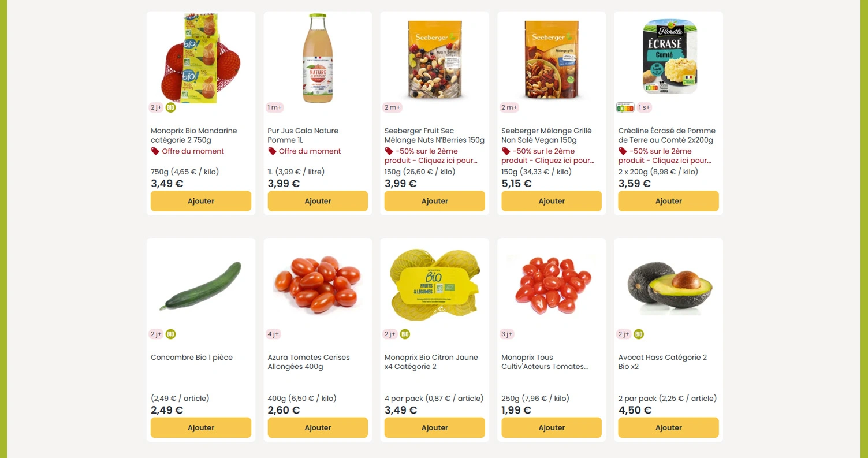The image size is (868, 458).
Task: Click Ajouter for Avocat Hass Bio
Action: pyautogui.click(x=668, y=427)
